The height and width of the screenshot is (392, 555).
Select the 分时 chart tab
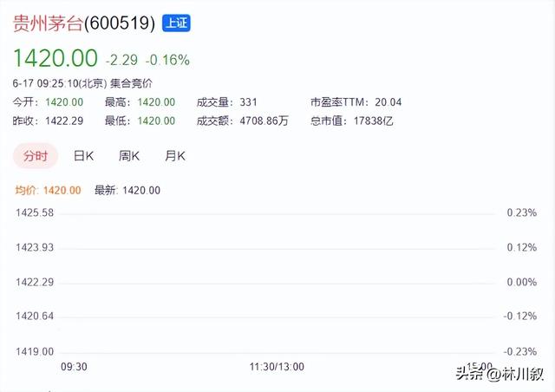pos(36,156)
